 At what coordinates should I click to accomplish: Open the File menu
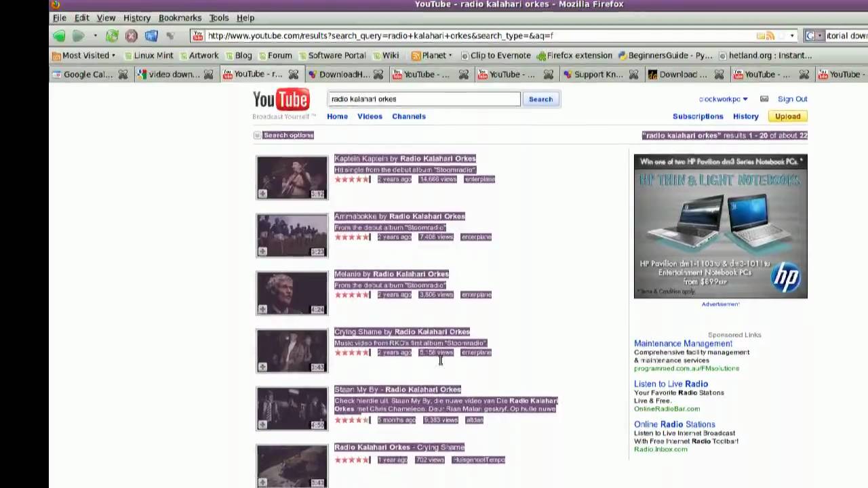tap(60, 18)
